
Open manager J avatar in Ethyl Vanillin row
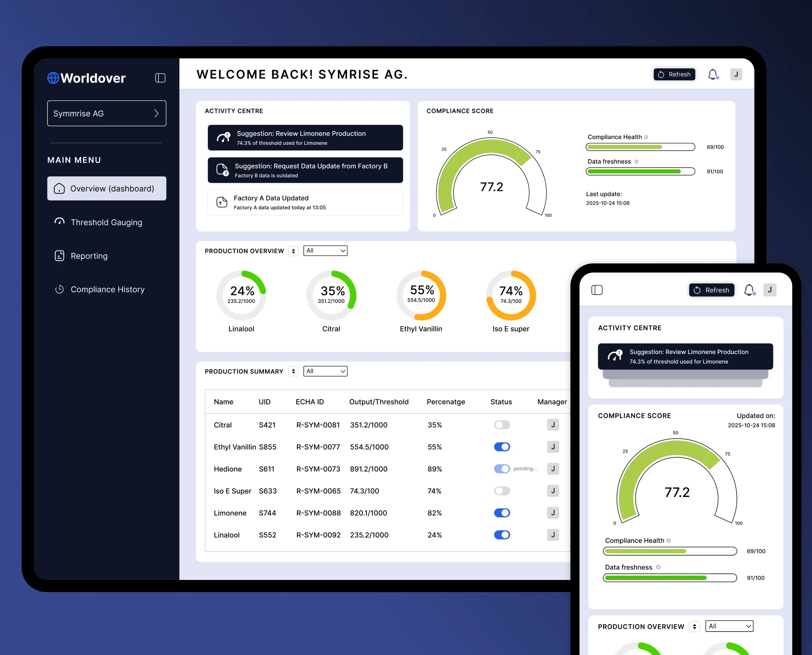point(553,447)
